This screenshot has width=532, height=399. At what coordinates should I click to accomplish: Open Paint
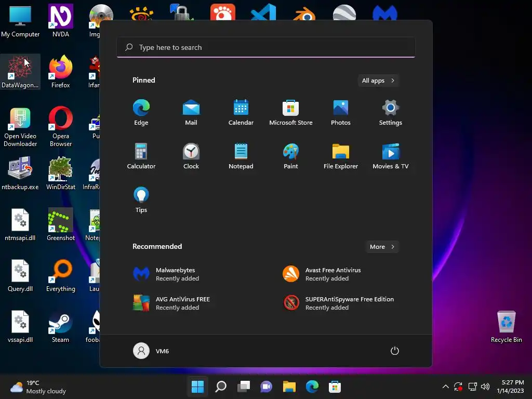[x=291, y=156]
